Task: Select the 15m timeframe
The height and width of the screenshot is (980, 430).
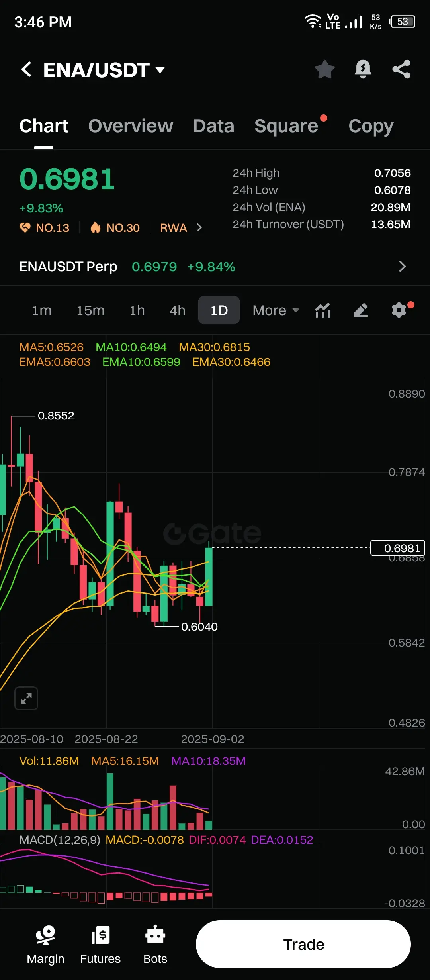Action: pyautogui.click(x=90, y=310)
